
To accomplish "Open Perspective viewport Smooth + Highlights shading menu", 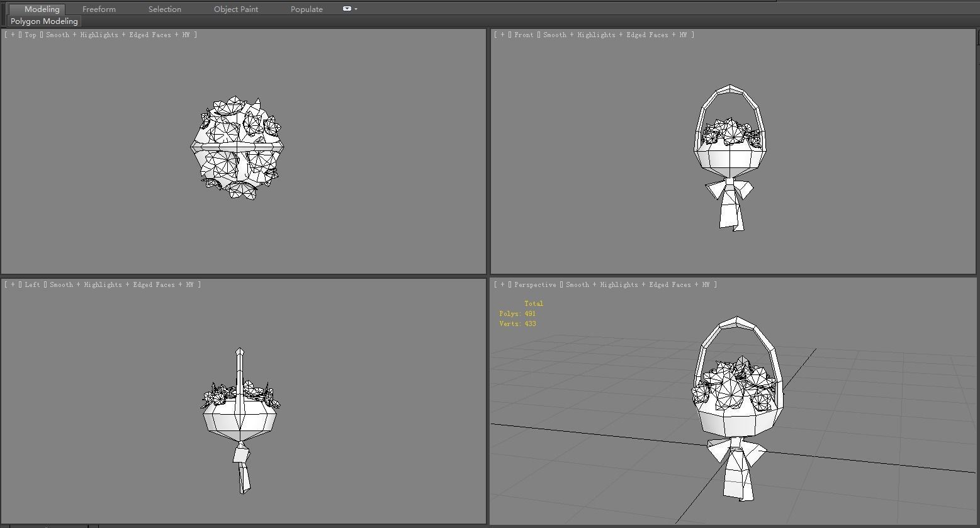I will tap(637, 284).
